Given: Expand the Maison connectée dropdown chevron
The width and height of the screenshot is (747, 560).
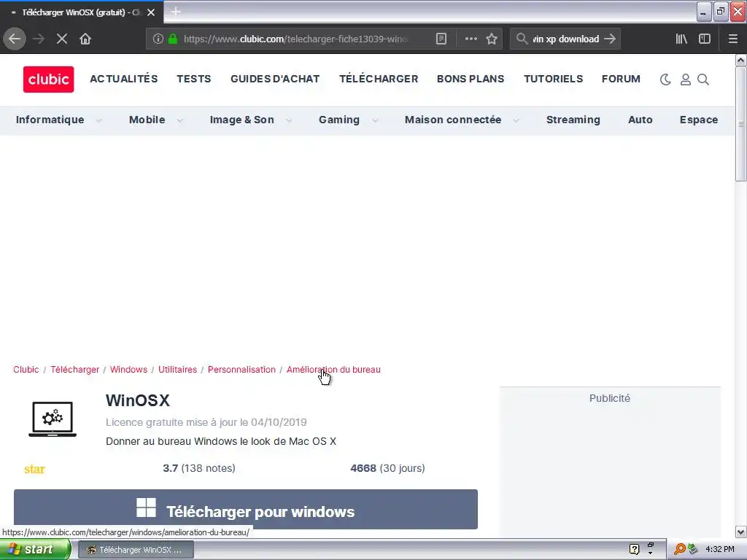Looking at the screenshot, I should click(x=516, y=120).
